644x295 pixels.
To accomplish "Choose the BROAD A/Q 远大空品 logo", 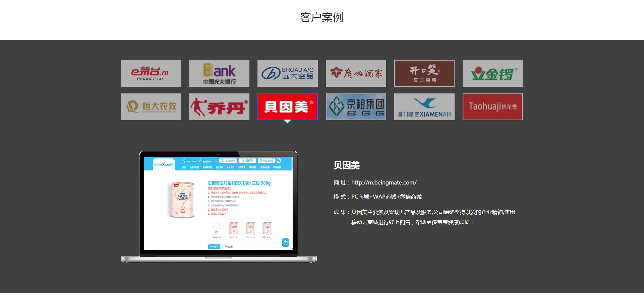I will (x=288, y=73).
